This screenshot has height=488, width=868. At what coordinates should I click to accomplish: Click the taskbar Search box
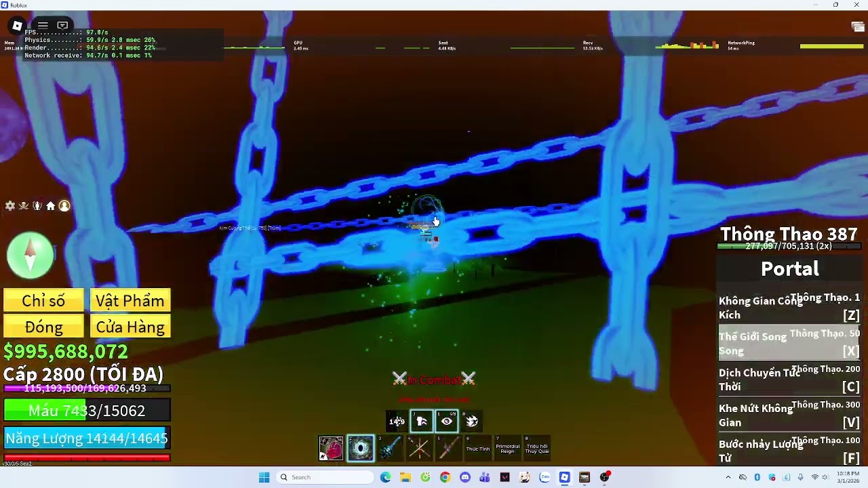coord(326,477)
